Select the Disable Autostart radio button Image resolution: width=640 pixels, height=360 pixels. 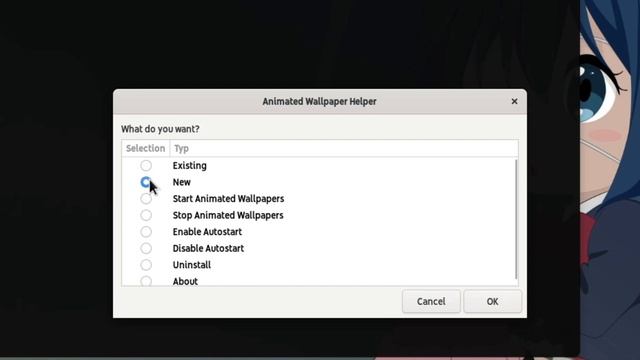point(146,248)
